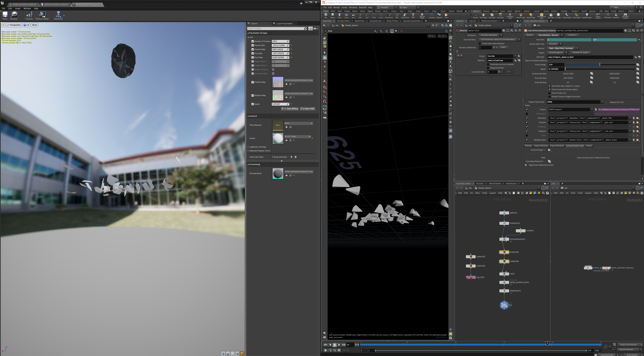
Task: Toggle Pack Pscale into Position Alpha
Action: pos(550,90)
